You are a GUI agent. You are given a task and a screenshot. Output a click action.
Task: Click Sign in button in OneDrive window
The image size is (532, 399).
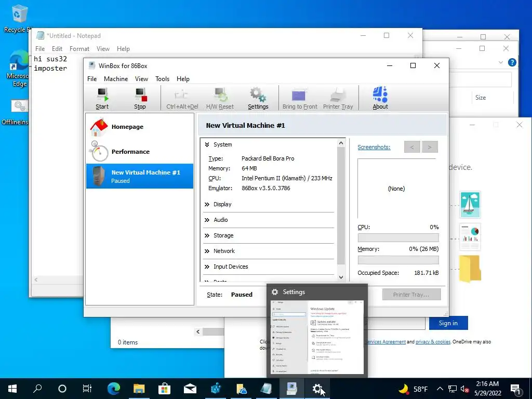point(448,323)
